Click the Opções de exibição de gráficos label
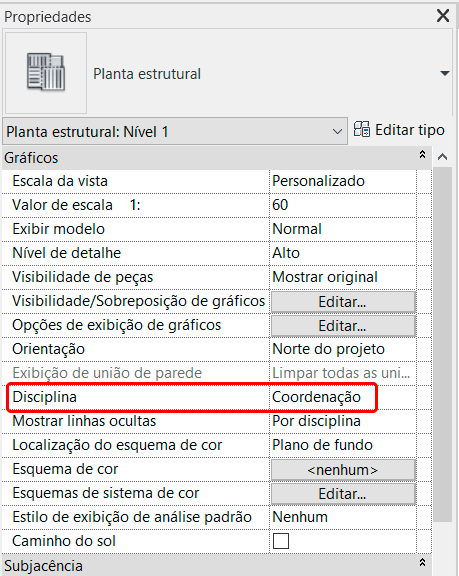 pos(117,325)
